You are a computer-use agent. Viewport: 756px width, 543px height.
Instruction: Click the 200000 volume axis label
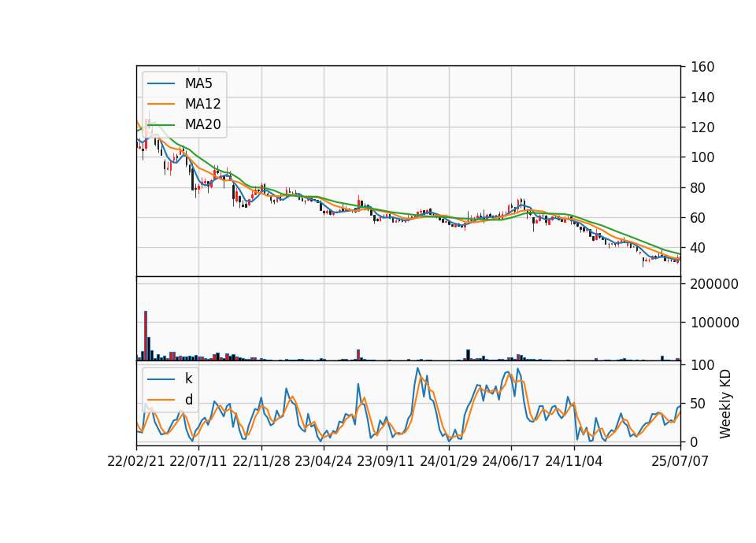click(714, 284)
